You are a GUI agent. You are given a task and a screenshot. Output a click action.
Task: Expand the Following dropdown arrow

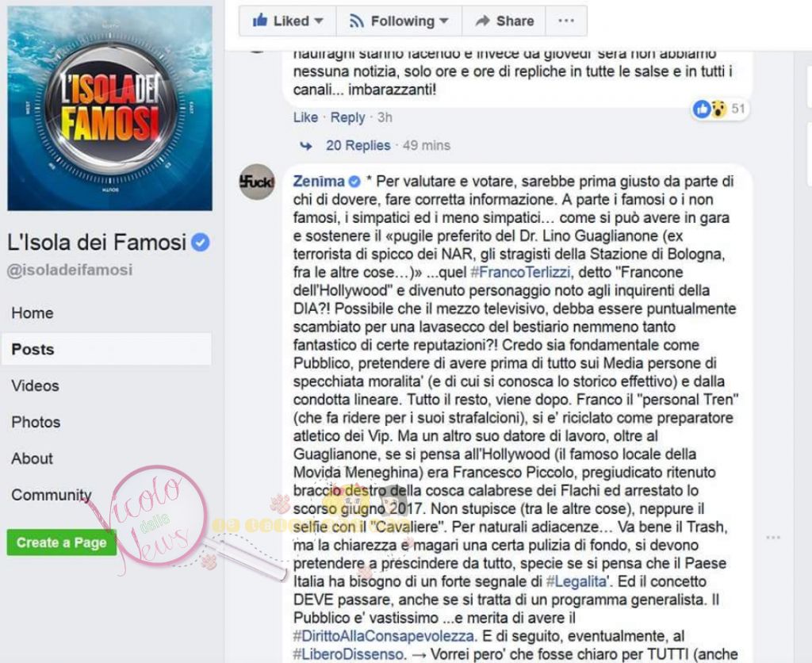(x=444, y=21)
